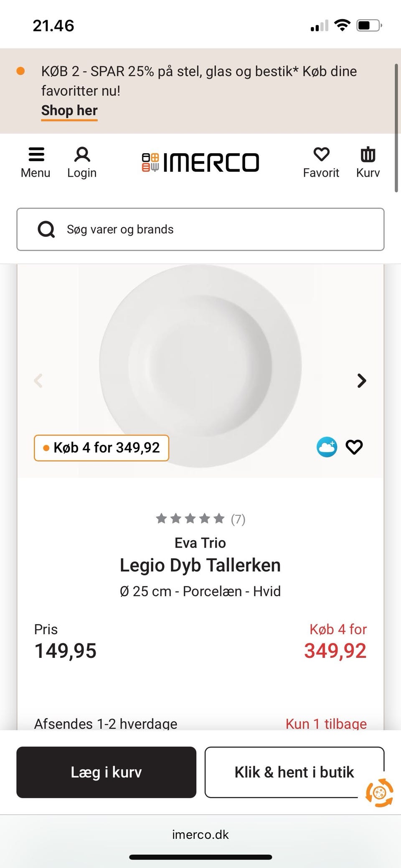Viewport: 401px width, 868px height.
Task: Tap the imerco.dk address bar
Action: (200, 835)
